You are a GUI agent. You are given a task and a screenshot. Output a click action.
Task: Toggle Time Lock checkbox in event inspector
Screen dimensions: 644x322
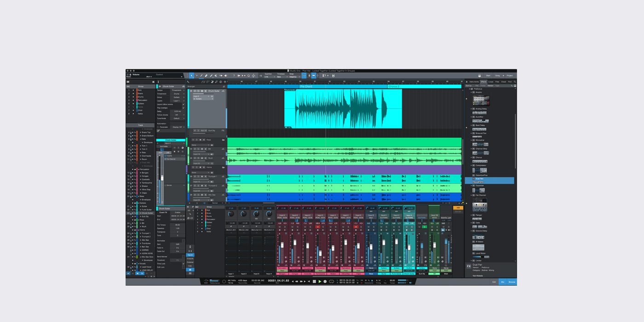184,264
